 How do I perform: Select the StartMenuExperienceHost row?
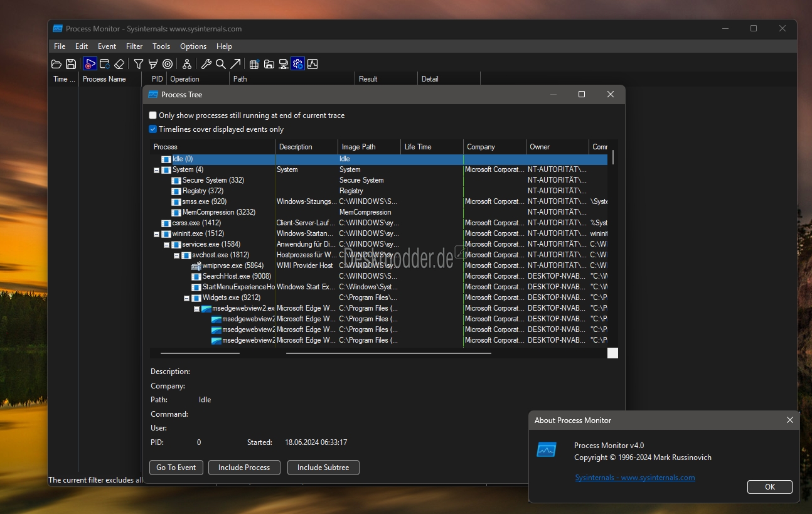pos(378,287)
